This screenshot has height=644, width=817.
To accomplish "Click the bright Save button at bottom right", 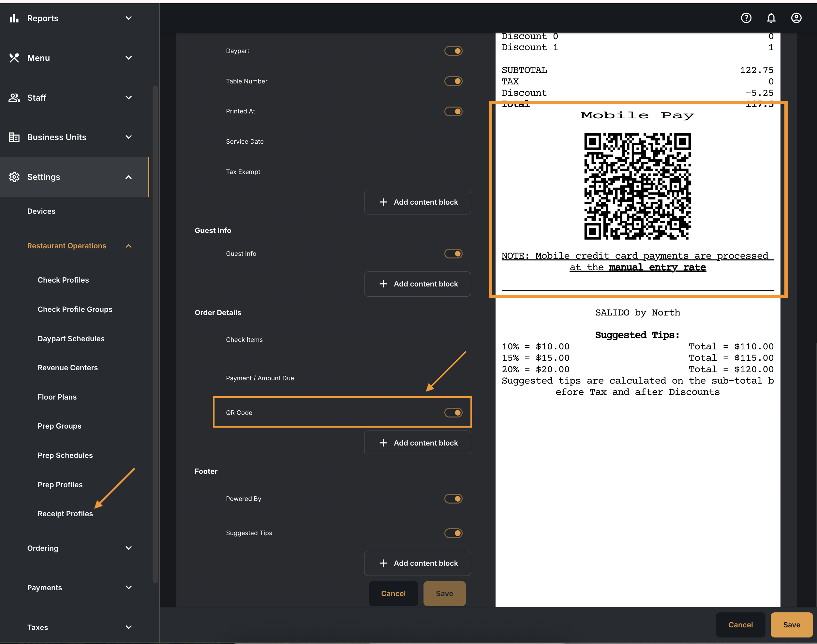I will click(x=791, y=625).
